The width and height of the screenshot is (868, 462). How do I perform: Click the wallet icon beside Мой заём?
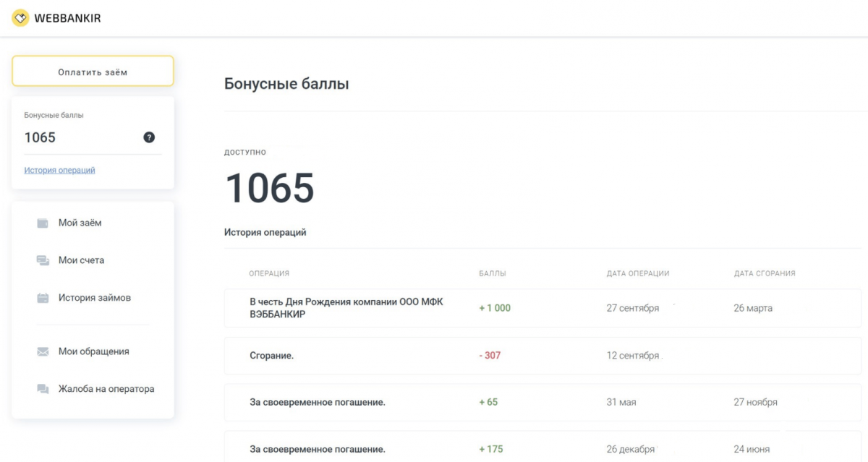coord(43,223)
